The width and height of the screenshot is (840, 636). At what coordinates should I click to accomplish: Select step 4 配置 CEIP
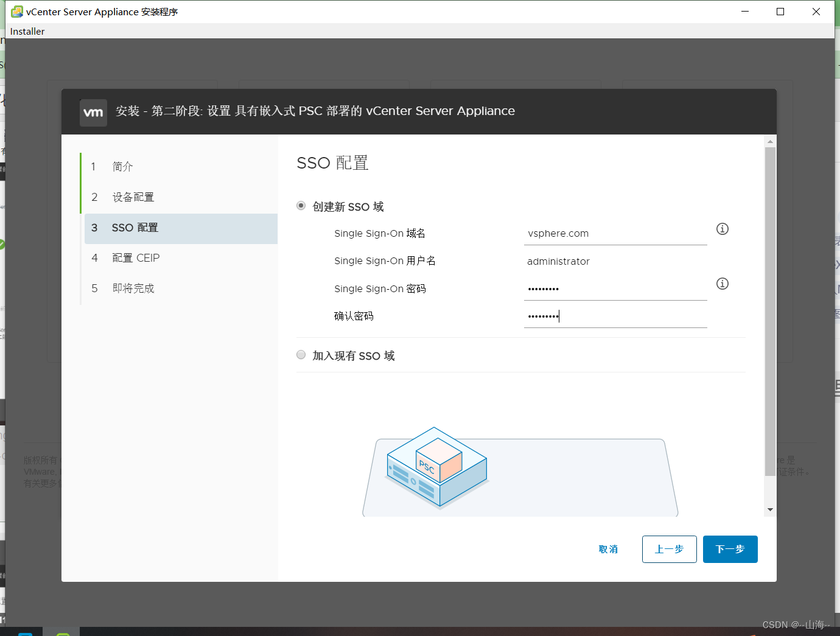[x=180, y=258]
